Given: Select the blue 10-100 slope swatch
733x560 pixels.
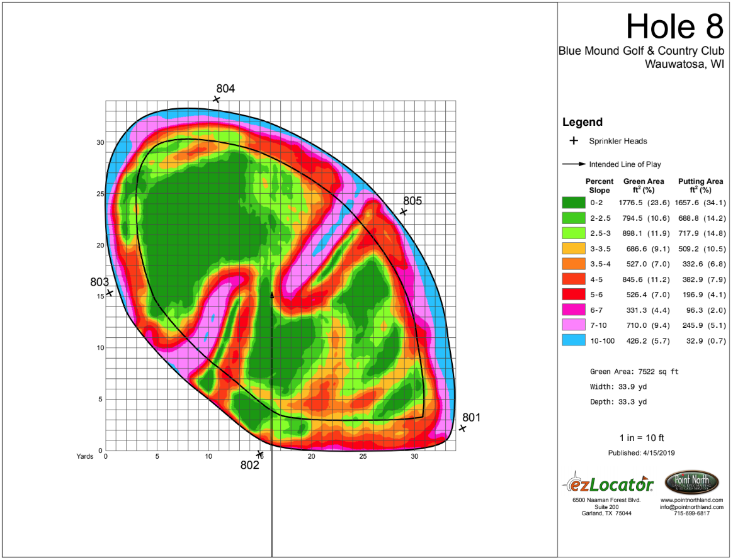Looking at the screenshot, I should coord(574,340).
